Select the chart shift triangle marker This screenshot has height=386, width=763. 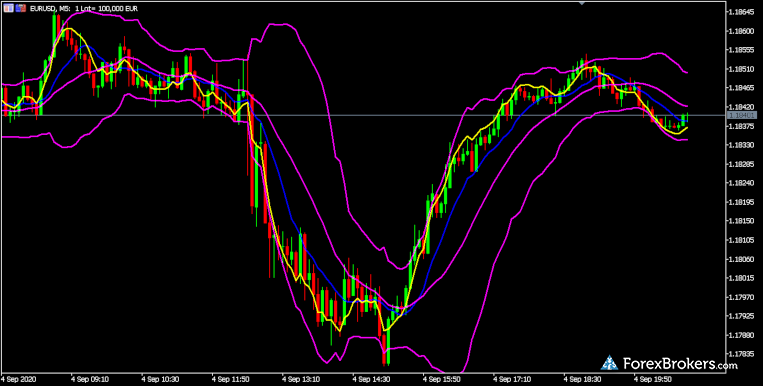pyautogui.click(x=582, y=2)
